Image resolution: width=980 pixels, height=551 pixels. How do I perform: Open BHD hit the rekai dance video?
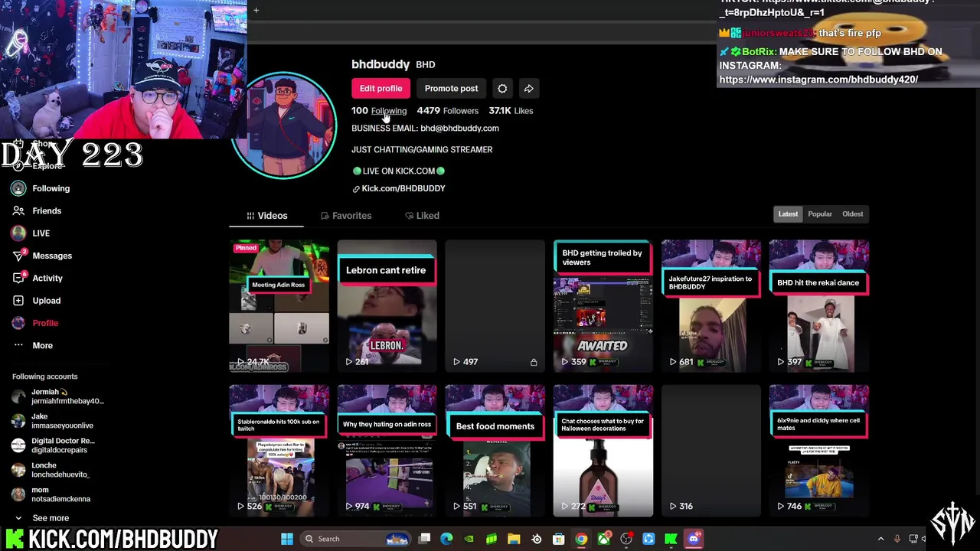pos(818,306)
